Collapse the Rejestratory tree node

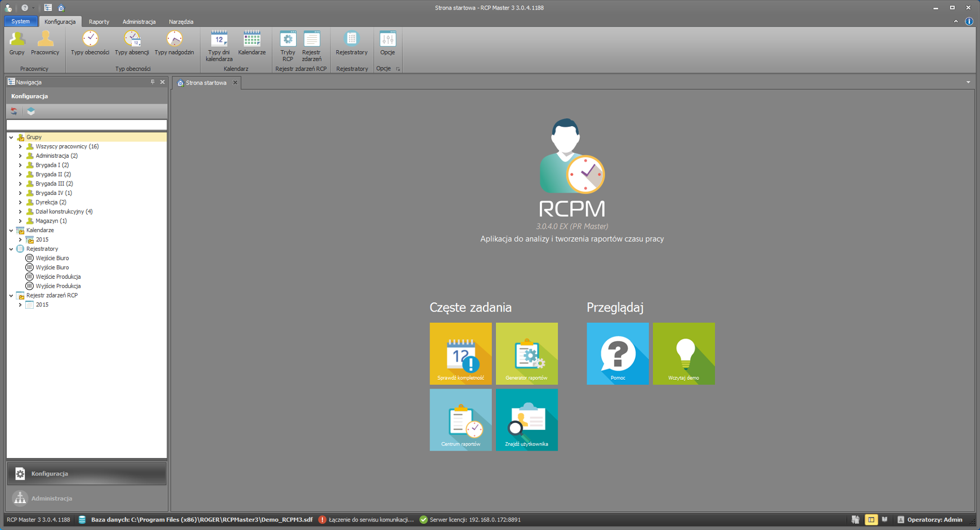[11, 249]
